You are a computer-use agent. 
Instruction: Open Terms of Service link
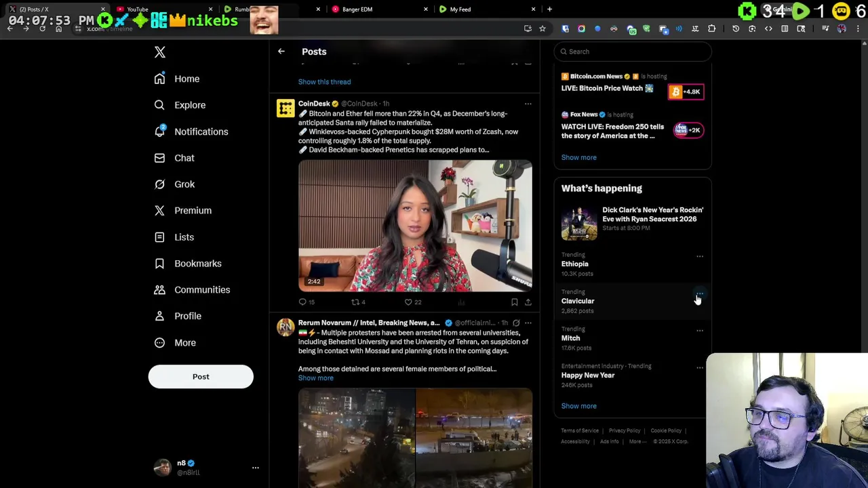[580, 430]
